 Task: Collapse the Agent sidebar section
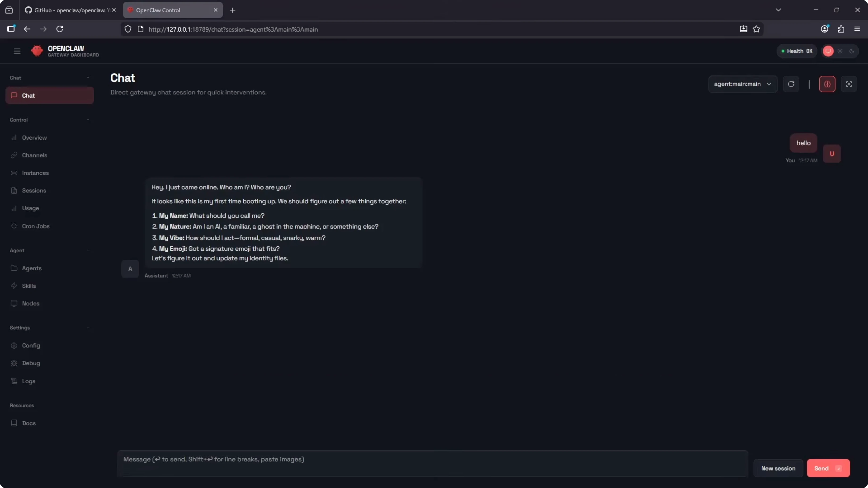[88, 250]
